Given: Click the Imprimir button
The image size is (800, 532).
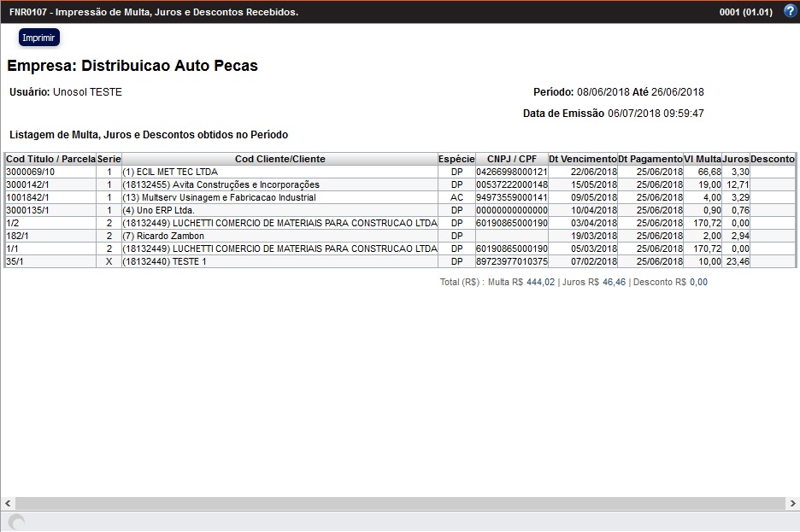Looking at the screenshot, I should coord(39,38).
